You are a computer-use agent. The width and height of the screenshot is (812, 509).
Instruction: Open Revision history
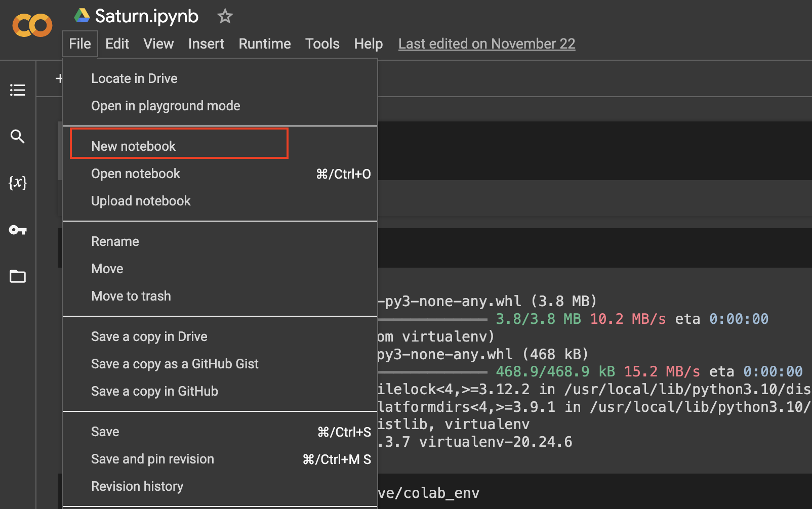click(x=220, y=486)
